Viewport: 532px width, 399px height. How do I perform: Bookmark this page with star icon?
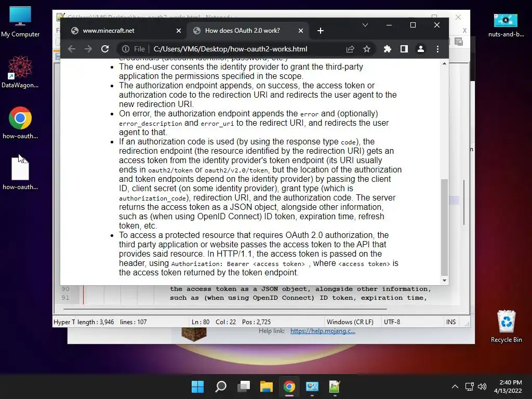point(367,49)
